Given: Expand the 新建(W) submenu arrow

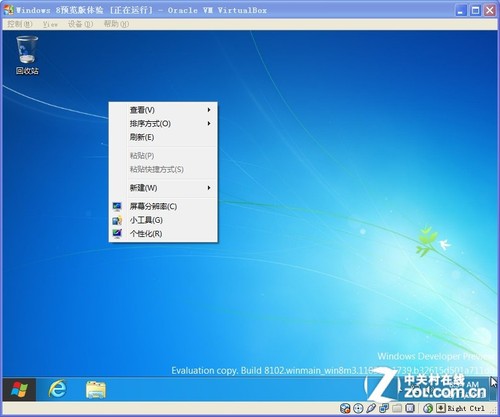Looking at the screenshot, I should click(x=209, y=188).
